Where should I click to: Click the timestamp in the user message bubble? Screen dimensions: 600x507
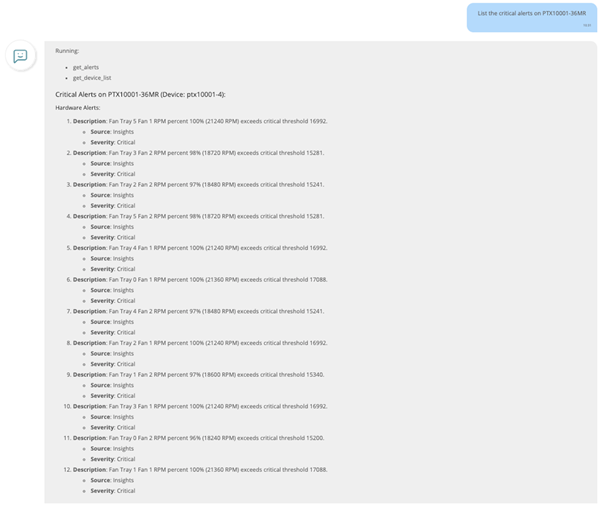587,25
